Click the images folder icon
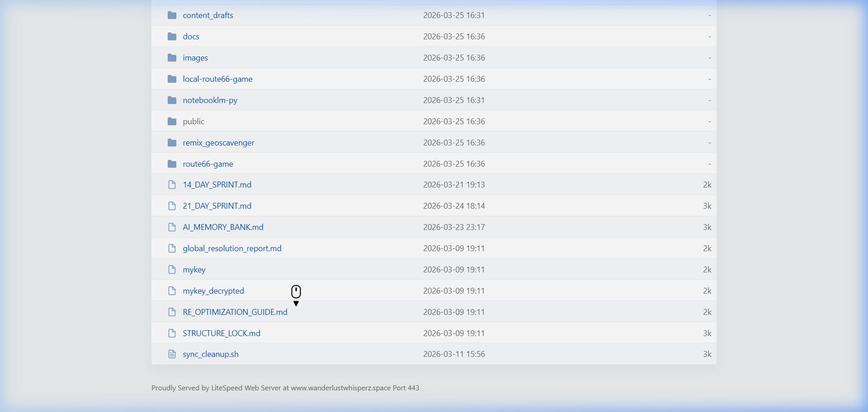 tap(172, 58)
